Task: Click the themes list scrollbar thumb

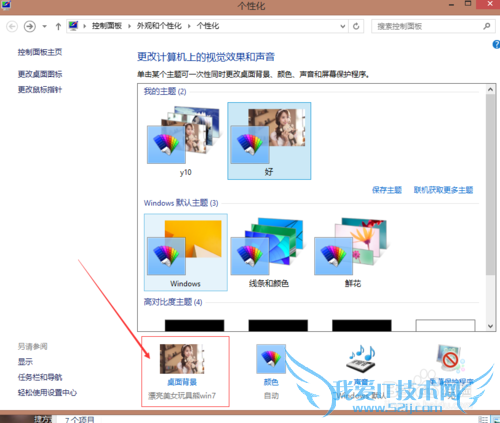Action: [x=490, y=185]
